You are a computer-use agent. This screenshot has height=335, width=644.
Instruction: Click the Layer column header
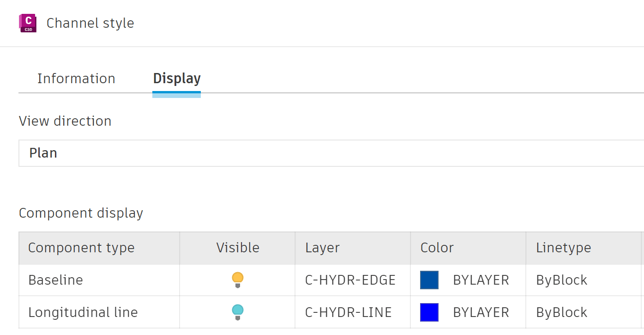tap(322, 248)
